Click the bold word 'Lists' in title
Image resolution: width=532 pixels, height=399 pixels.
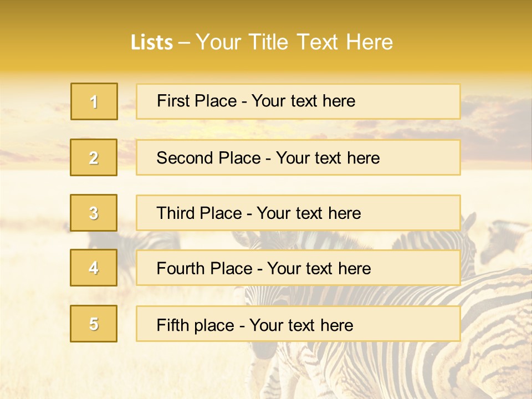(152, 43)
